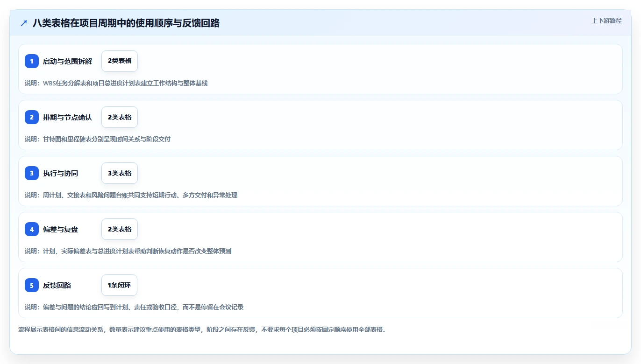Click the description starting with WBS任务分解表
The width and height of the screenshot is (641, 364).
point(116,83)
